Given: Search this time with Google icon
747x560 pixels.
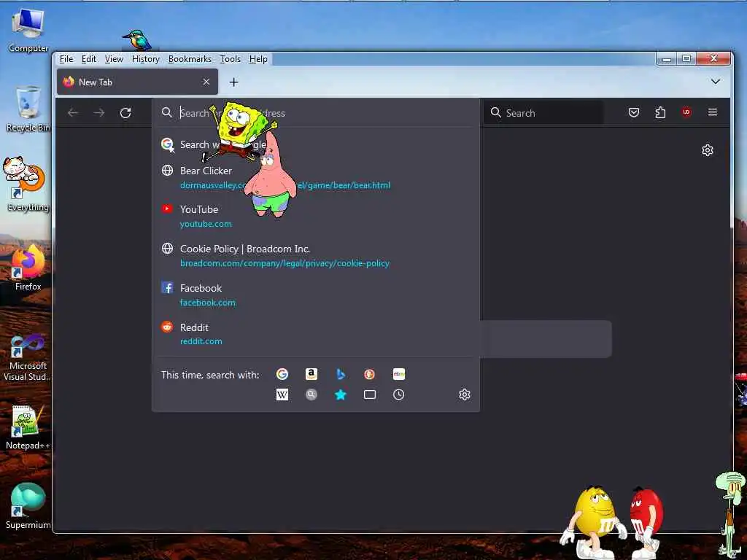Looking at the screenshot, I should [x=282, y=374].
